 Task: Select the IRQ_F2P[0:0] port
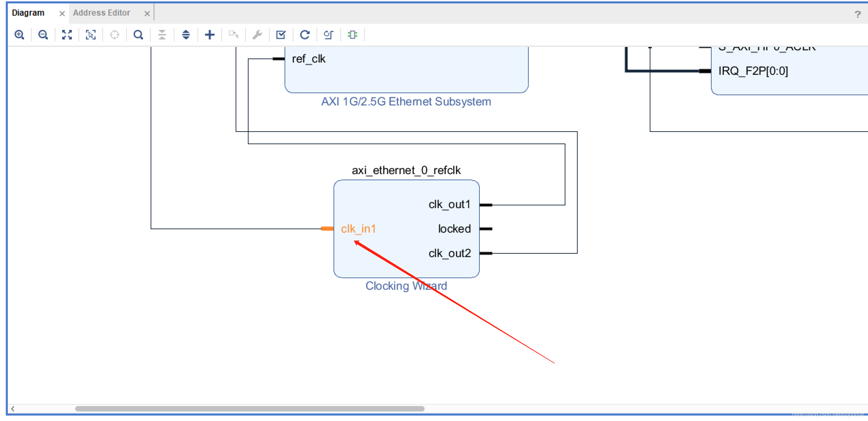point(753,71)
